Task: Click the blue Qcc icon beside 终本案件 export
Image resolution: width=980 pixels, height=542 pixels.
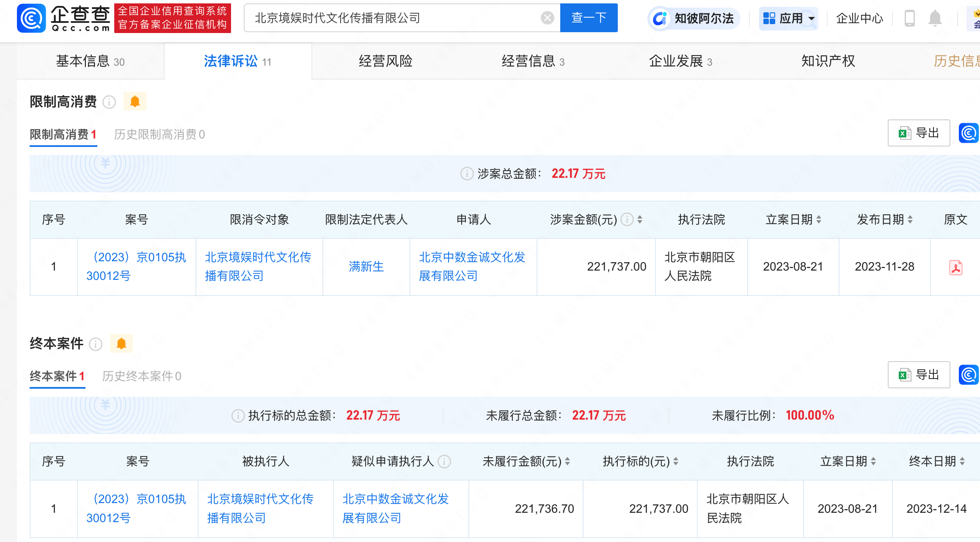Action: (x=969, y=375)
